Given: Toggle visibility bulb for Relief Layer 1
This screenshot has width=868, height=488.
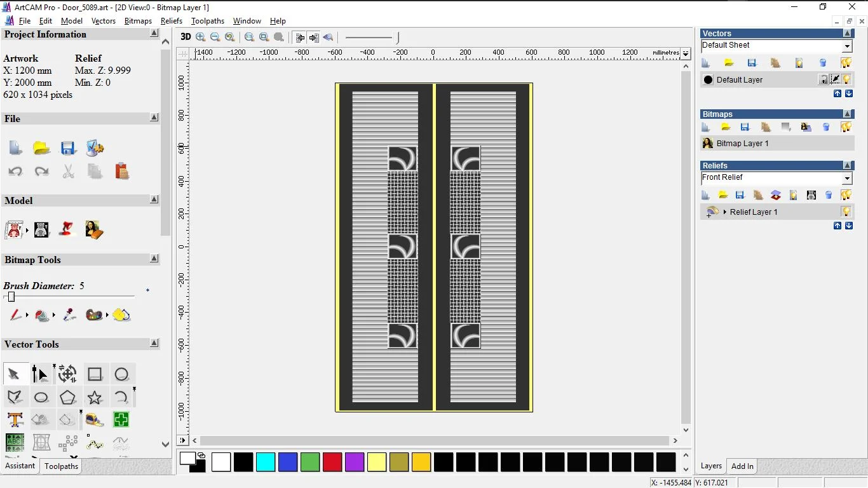Looking at the screenshot, I should pyautogui.click(x=846, y=212).
